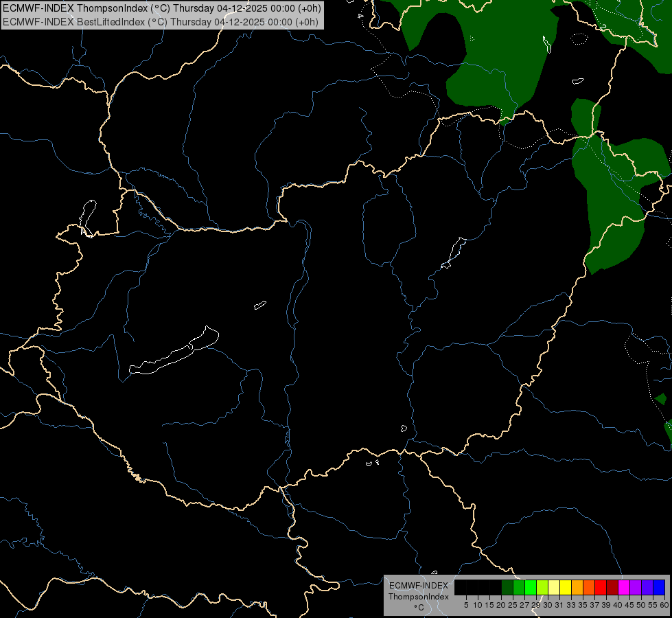Click the indigo 50-55 legend swatch
Viewport: 672px width, 618px height.
(x=647, y=587)
